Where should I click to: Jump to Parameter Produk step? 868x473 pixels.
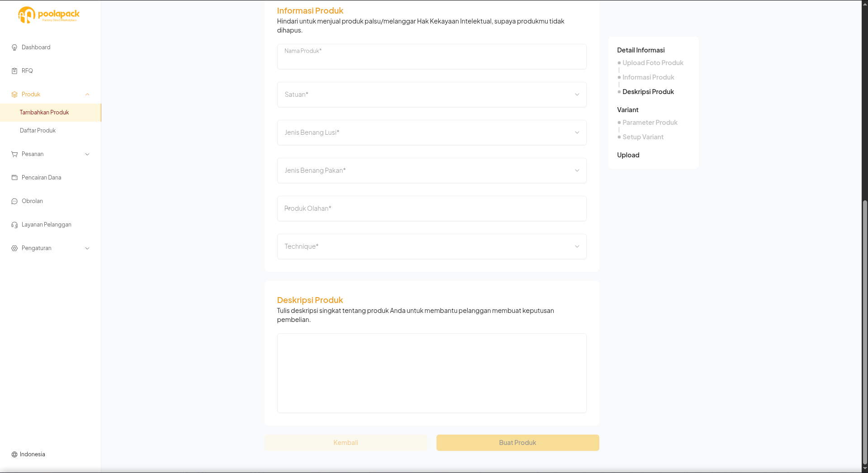[x=650, y=123]
